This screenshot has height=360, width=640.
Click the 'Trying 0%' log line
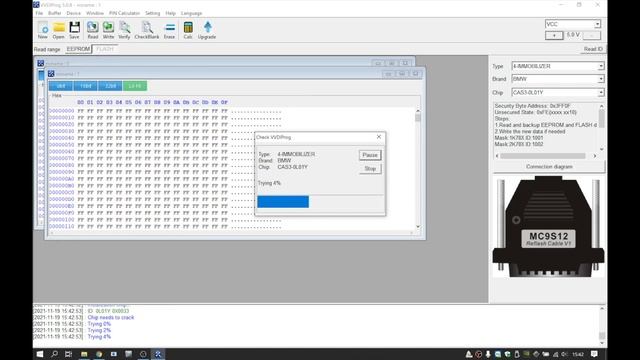coord(99,324)
